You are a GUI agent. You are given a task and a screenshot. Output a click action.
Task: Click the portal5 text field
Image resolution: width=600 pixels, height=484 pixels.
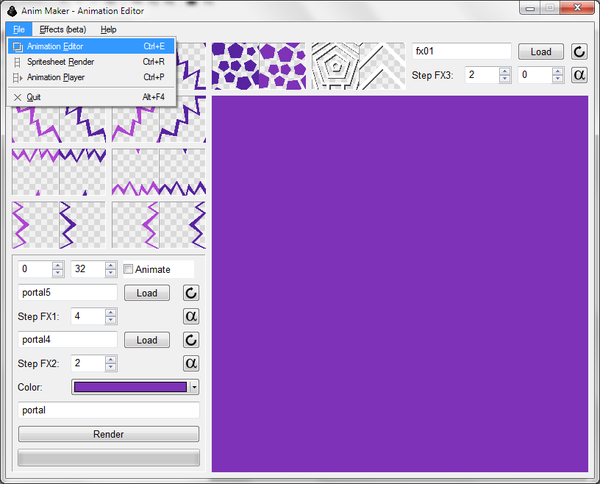(x=68, y=293)
